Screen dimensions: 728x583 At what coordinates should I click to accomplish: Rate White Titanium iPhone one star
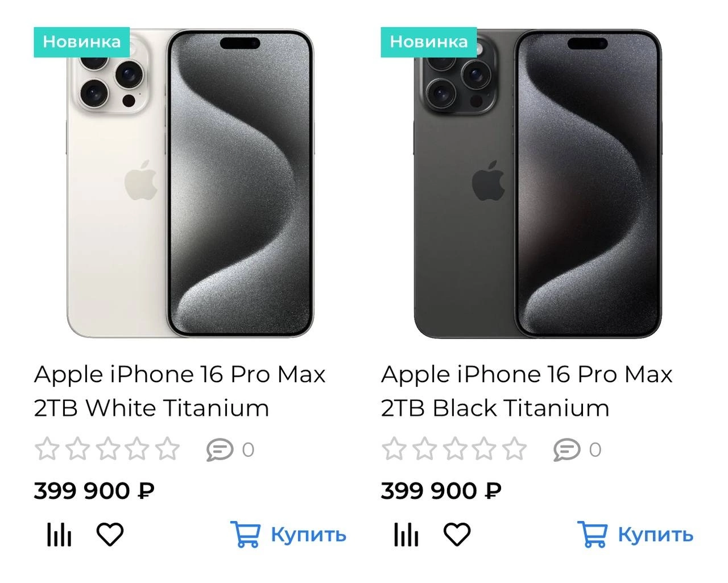coord(47,449)
